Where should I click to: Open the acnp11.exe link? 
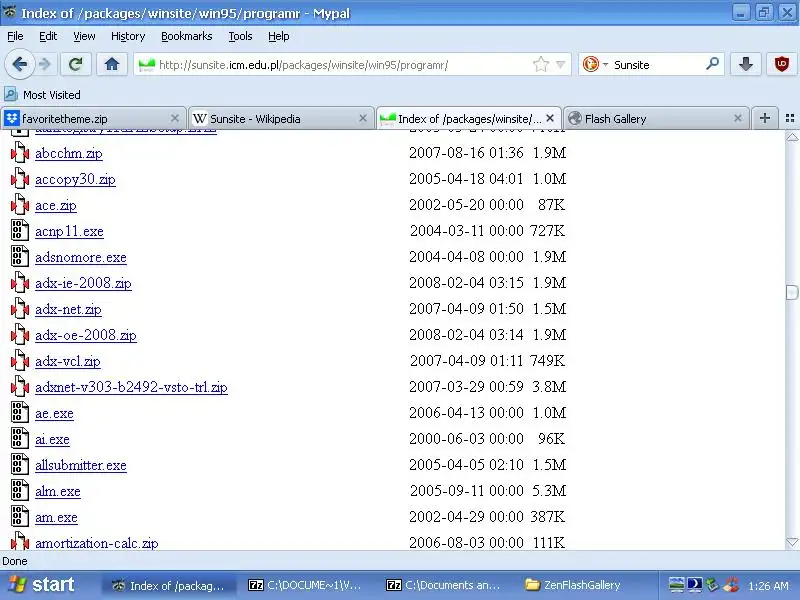(69, 231)
